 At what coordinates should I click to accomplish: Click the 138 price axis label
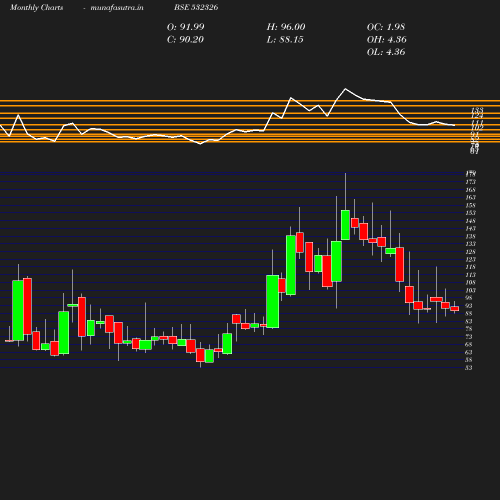[x=471, y=236]
